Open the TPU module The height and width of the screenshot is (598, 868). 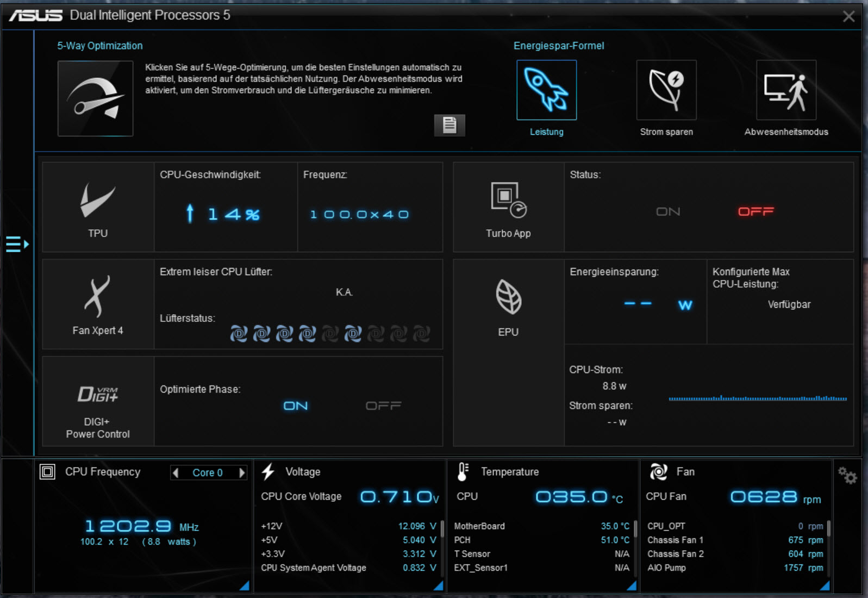tap(98, 207)
